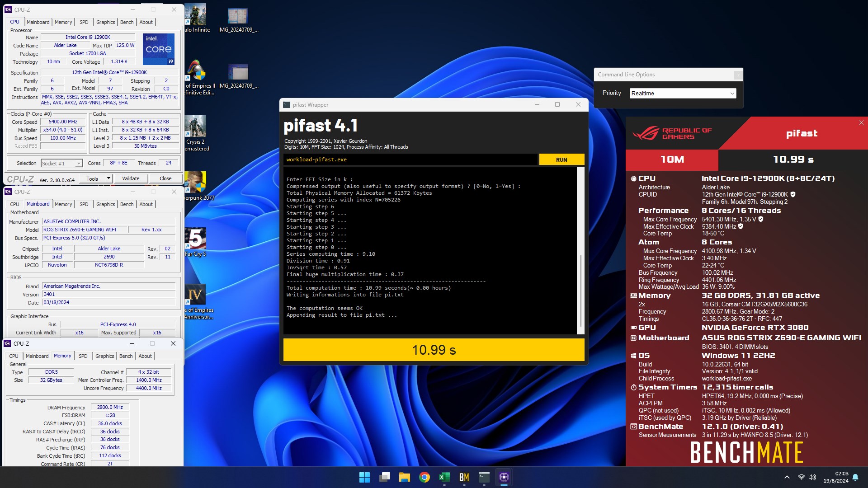868x488 pixels.
Task: Click the DRAM Frequency 2800.0 MHz value
Action: tap(110, 408)
